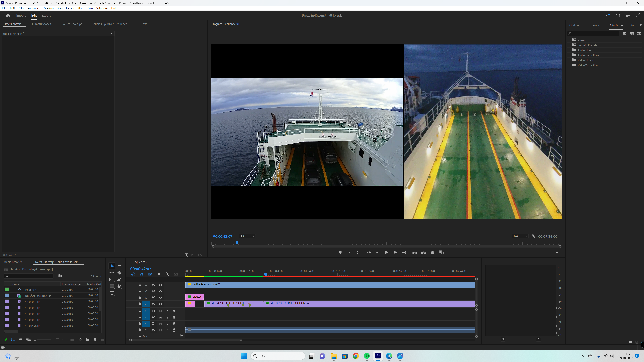644x362 pixels.
Task: Open the 1/4 playback resolution dropdown
Action: click(520, 236)
